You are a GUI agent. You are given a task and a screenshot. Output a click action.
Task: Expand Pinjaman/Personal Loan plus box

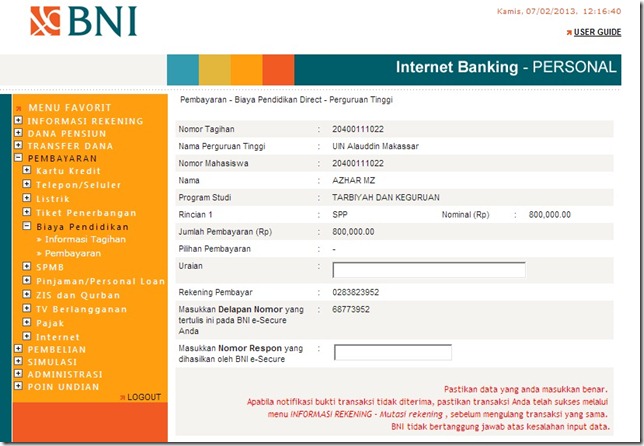pyautogui.click(x=27, y=280)
